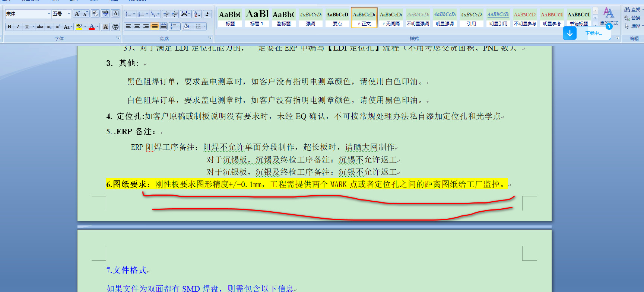Apply red font color
The width and height of the screenshot is (644, 292).
click(92, 27)
